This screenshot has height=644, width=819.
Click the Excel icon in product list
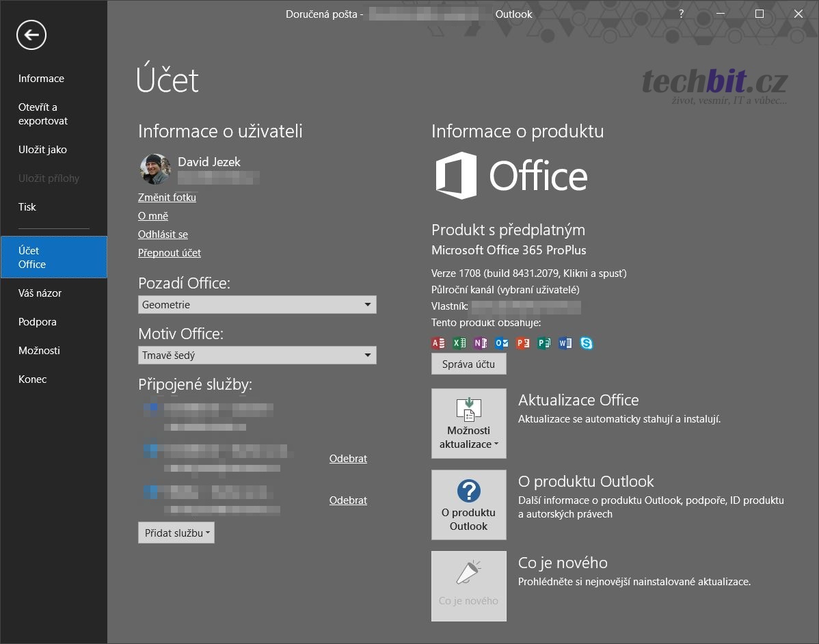coord(459,343)
